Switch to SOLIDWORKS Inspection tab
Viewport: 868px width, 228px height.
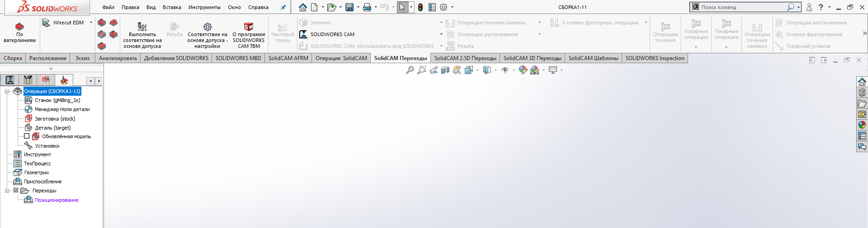[x=655, y=58]
